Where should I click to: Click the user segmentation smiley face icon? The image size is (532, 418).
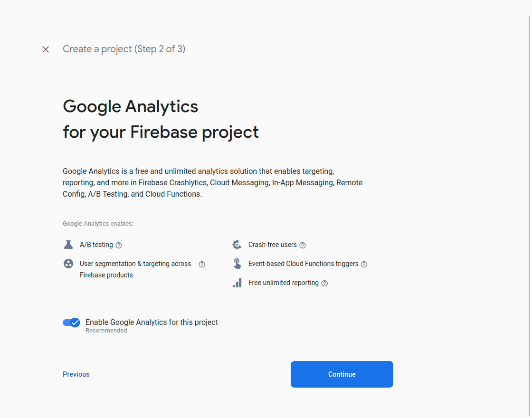pyautogui.click(x=68, y=263)
